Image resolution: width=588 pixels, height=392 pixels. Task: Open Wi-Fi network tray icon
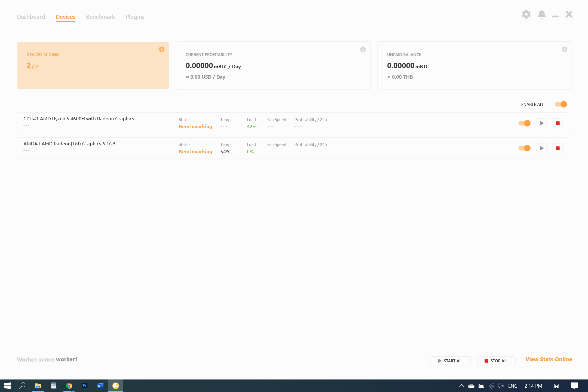[x=491, y=386]
